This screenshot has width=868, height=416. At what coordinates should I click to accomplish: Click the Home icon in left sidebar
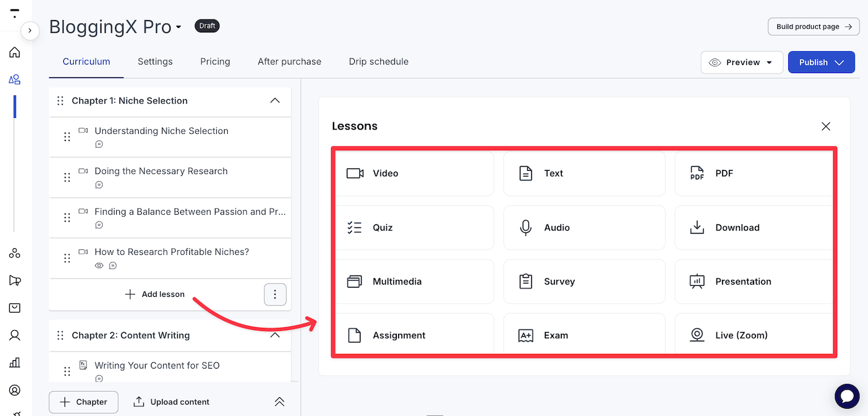pyautogui.click(x=15, y=52)
